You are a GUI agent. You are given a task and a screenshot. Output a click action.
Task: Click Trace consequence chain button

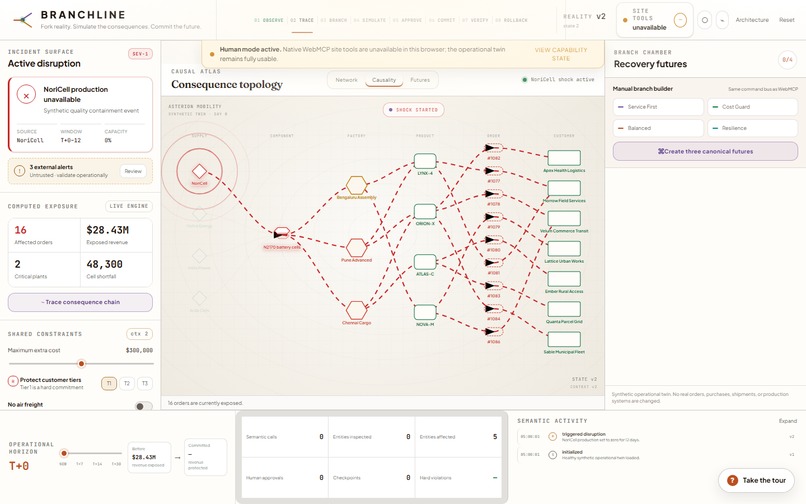(80, 302)
